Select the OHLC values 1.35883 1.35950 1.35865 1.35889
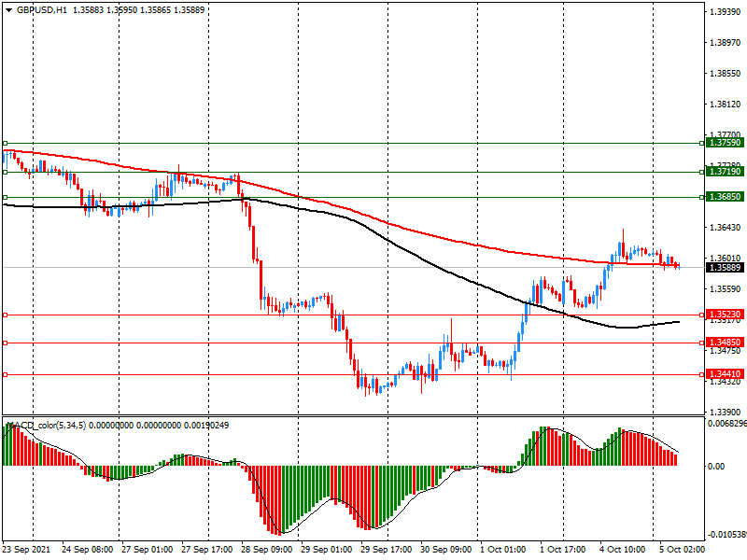Image resolution: width=747 pixels, height=560 pixels. (138, 10)
